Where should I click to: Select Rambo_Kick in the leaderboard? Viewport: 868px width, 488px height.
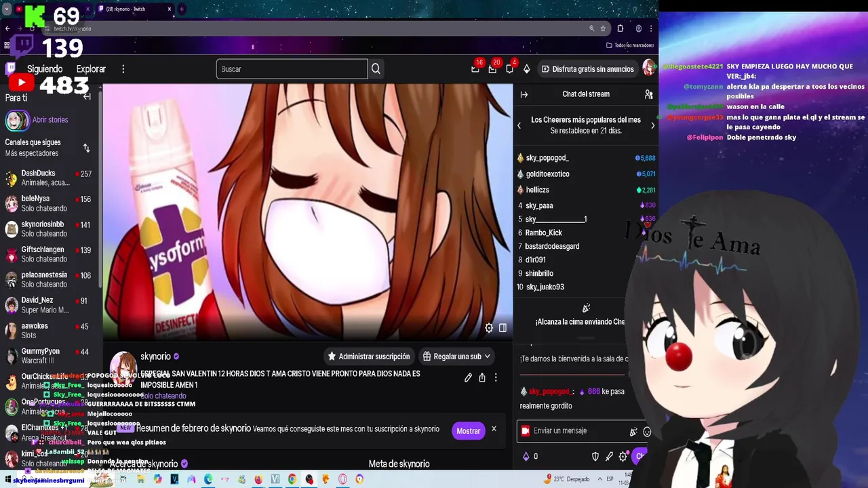click(x=543, y=232)
